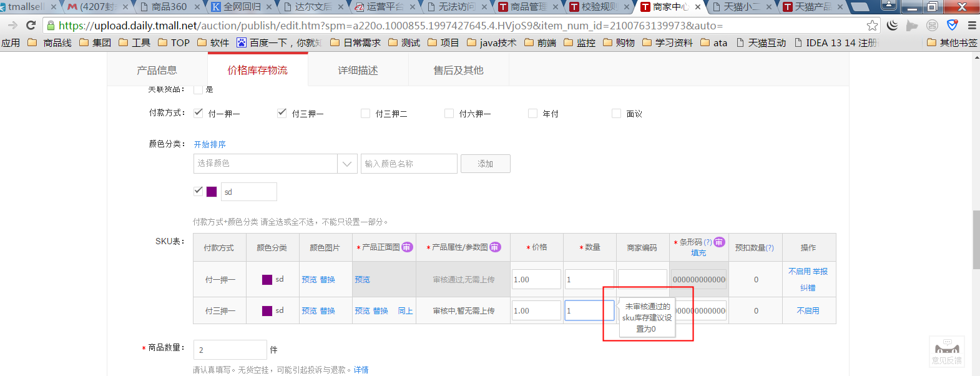
Task: Open the 天猫互动 bookmark
Action: (761, 42)
